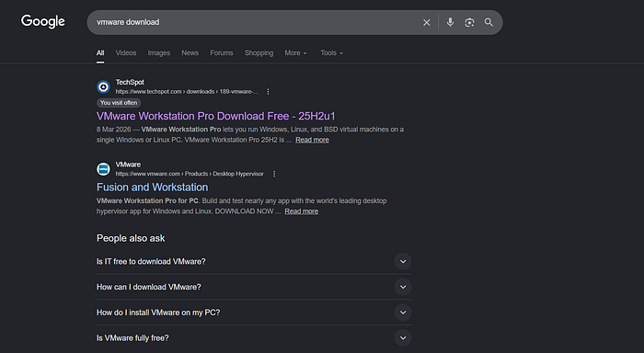Viewport: 644px width, 353px height.
Task: Expand 'Is IT free to download VMware?'
Action: tap(254, 261)
